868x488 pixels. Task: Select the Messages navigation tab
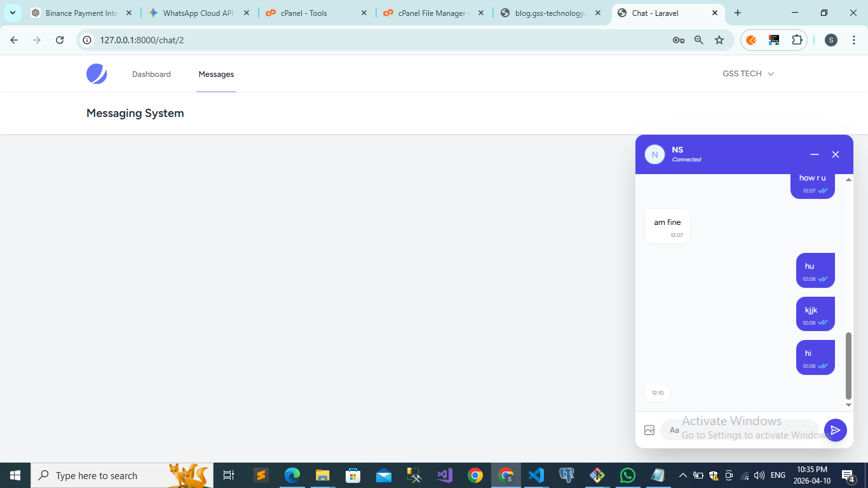click(216, 74)
